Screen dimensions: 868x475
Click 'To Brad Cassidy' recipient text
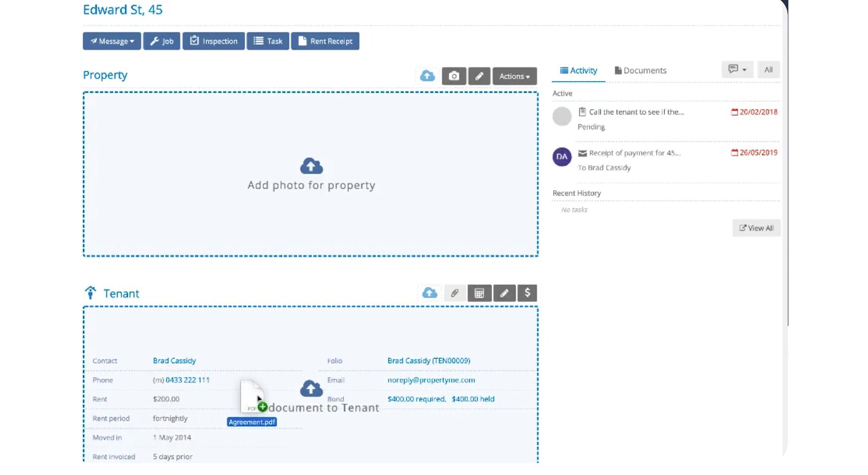604,168
